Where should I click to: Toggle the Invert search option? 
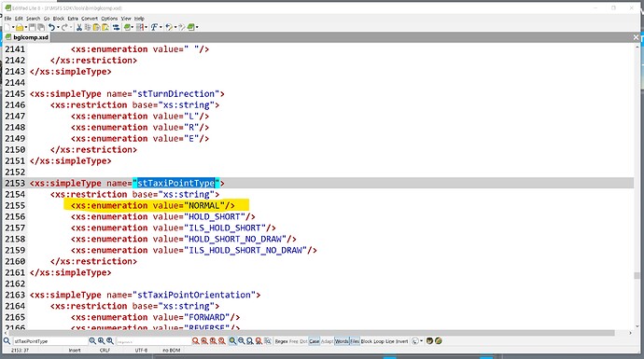[x=401, y=341]
